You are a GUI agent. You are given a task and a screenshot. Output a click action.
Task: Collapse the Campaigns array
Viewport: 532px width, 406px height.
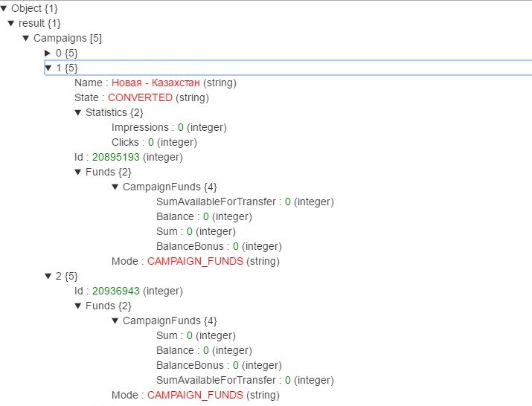click(26, 38)
